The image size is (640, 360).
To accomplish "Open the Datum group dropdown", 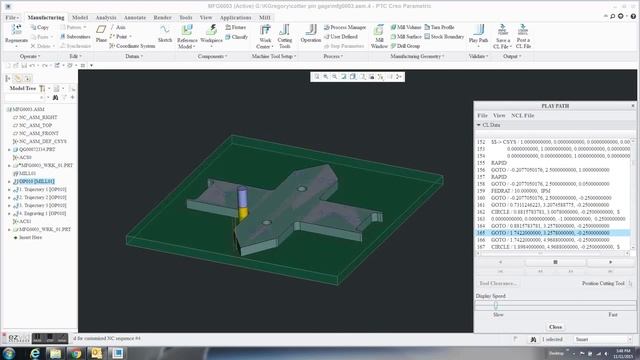I will coord(134,56).
